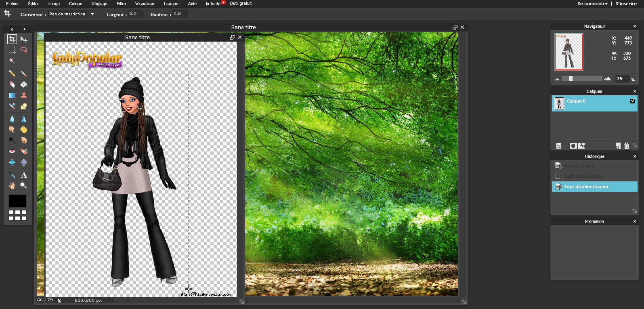This screenshot has width=644, height=309.
Task: Click the Se connecter link
Action: point(592,4)
